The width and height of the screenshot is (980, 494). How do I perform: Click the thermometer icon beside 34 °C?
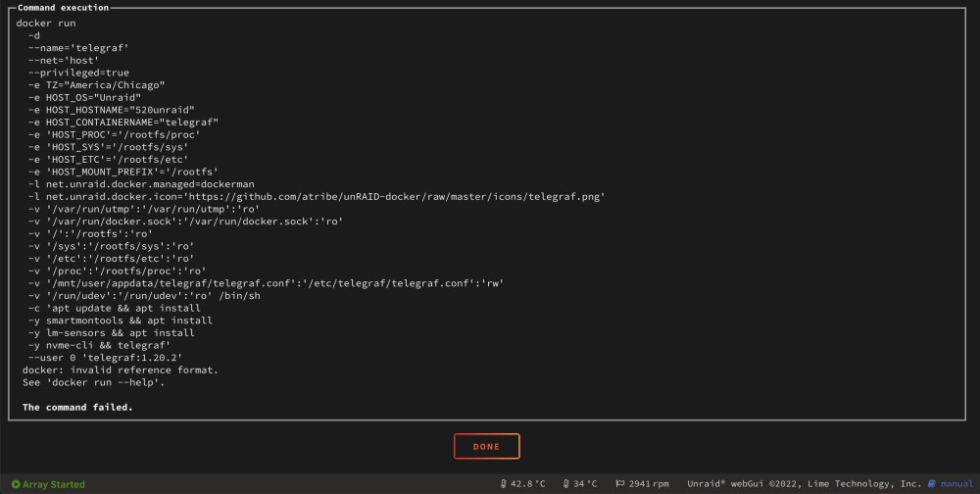pyautogui.click(x=566, y=484)
